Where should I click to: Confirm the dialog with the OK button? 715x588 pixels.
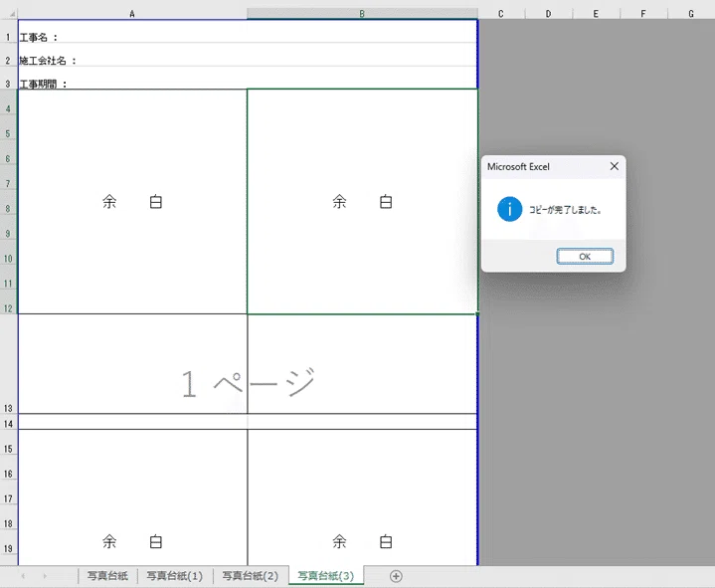[x=585, y=257]
